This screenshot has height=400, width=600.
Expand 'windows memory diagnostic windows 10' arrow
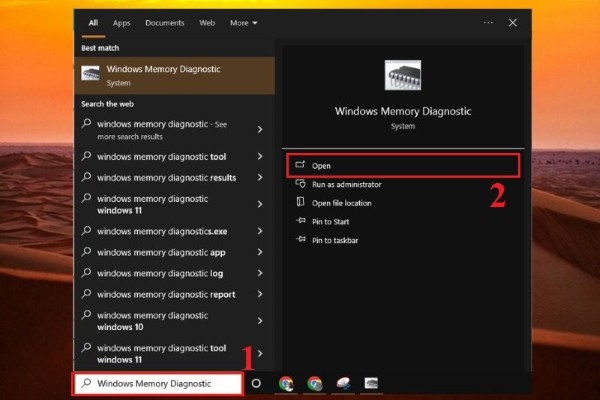(x=260, y=321)
